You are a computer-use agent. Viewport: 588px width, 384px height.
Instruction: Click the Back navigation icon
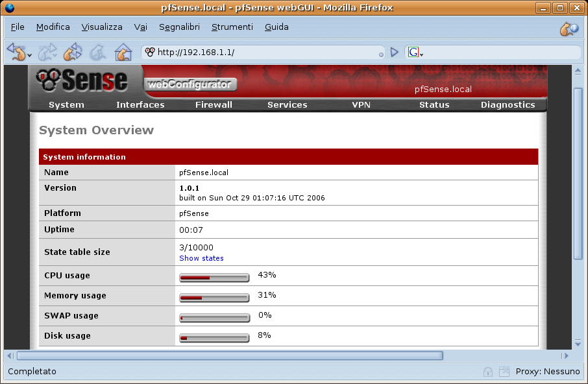tap(16, 52)
